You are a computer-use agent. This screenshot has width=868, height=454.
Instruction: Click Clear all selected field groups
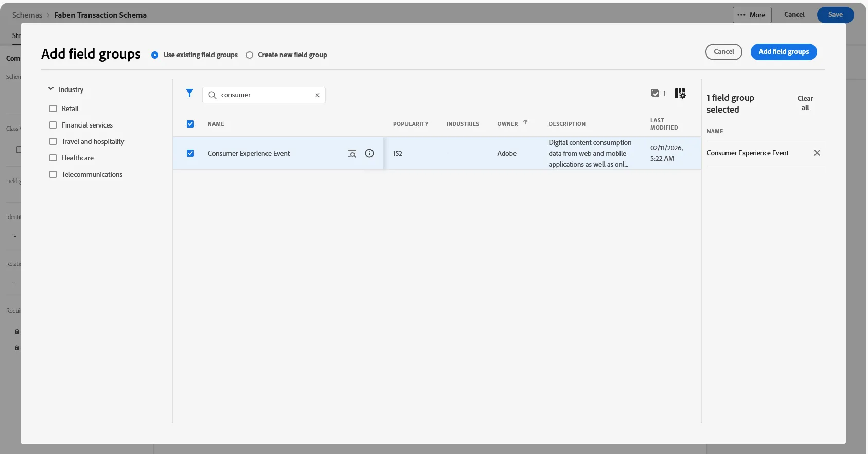point(805,103)
